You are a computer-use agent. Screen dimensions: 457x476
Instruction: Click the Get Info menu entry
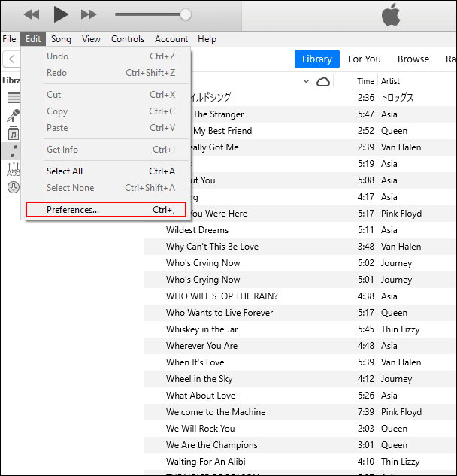tap(106, 150)
